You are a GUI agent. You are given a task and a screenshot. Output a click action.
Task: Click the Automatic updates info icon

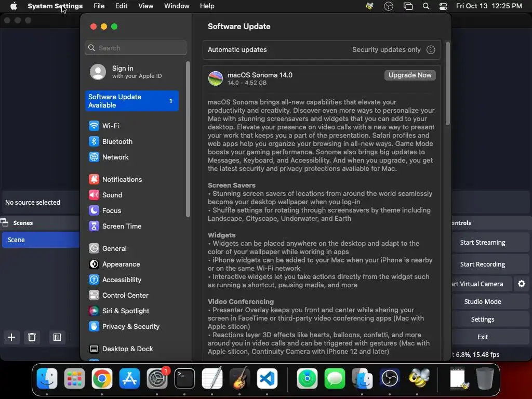pyautogui.click(x=431, y=50)
